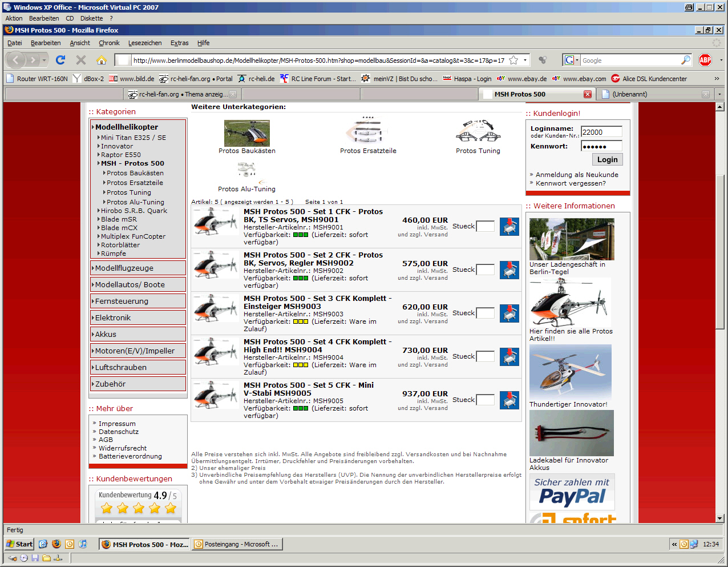Image resolution: width=728 pixels, height=567 pixels.
Task: Open the list all tabs dropdown
Action: (719, 94)
